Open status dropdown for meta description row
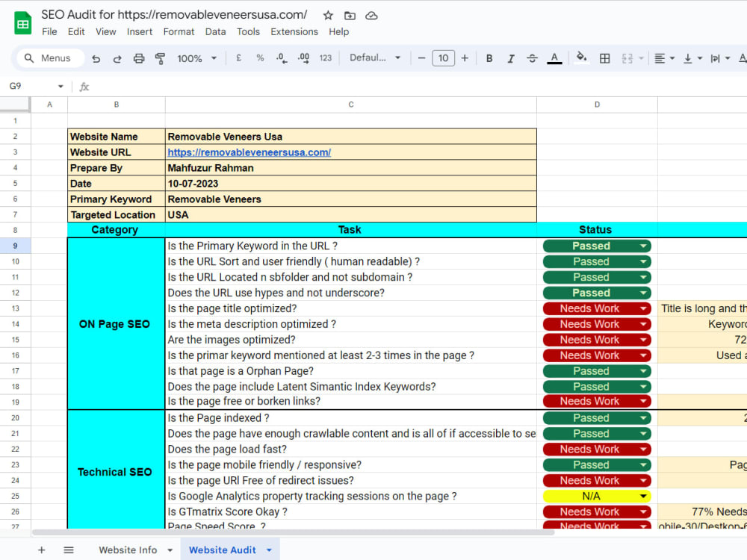Image resolution: width=747 pixels, height=560 pixels. pos(642,324)
